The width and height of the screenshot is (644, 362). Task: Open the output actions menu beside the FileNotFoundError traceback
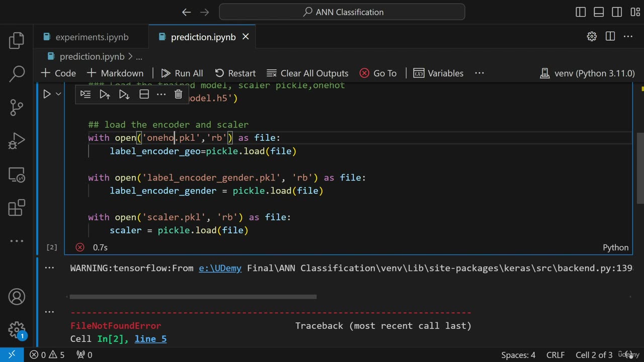pyautogui.click(x=49, y=312)
